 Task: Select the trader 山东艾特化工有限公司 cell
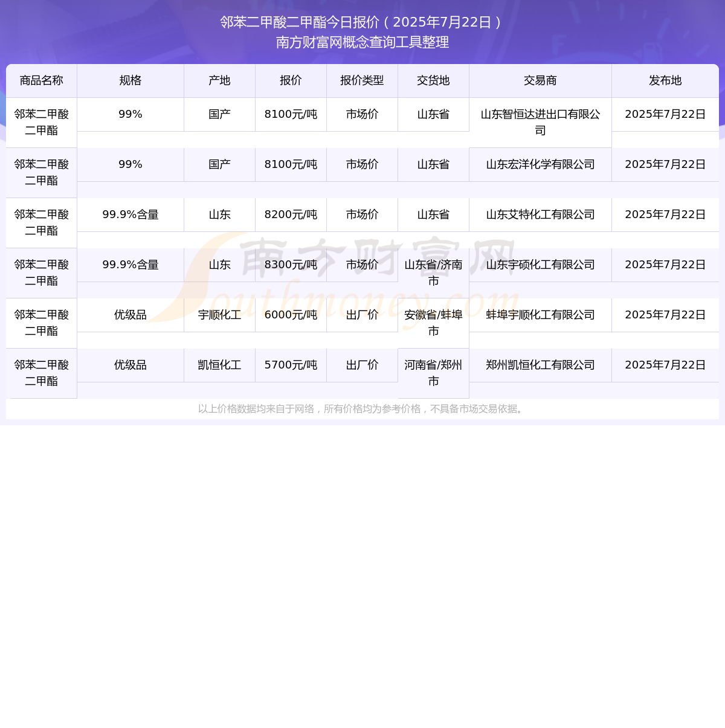pos(541,215)
